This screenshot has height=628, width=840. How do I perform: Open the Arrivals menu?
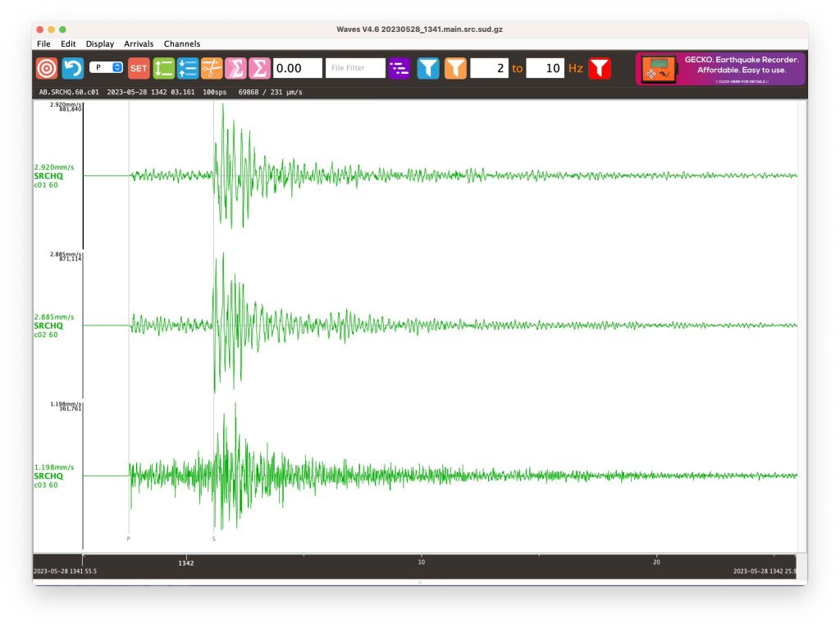(139, 43)
